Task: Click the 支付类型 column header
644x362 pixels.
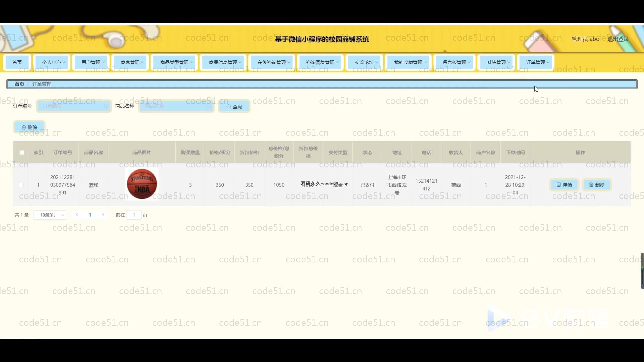Action: pyautogui.click(x=338, y=152)
